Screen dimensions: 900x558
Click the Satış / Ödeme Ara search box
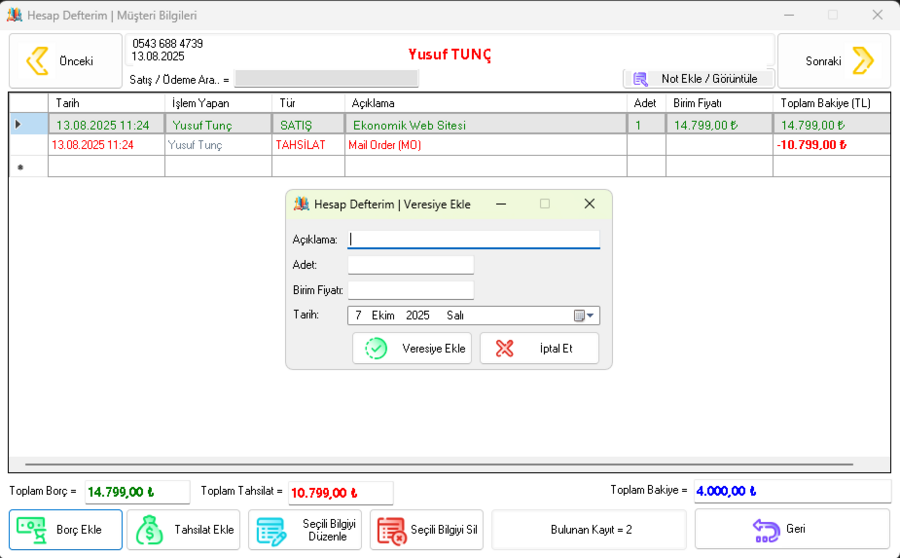click(327, 79)
